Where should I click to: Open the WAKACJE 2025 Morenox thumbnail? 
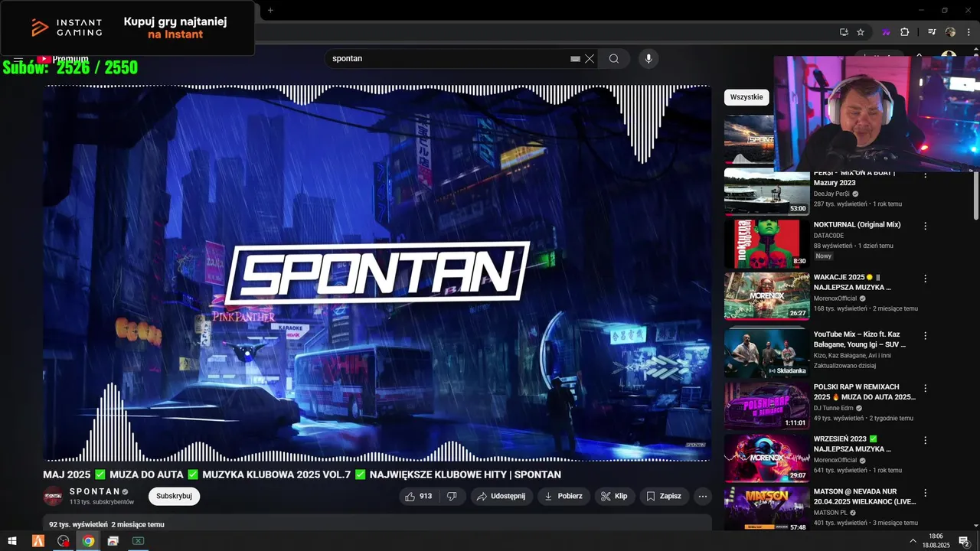tap(766, 295)
